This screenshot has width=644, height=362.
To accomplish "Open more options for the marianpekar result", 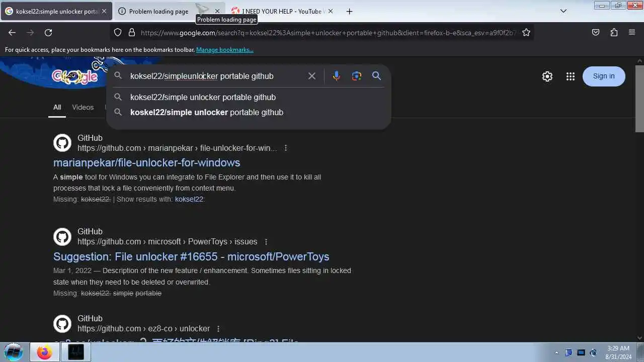I will point(286,148).
